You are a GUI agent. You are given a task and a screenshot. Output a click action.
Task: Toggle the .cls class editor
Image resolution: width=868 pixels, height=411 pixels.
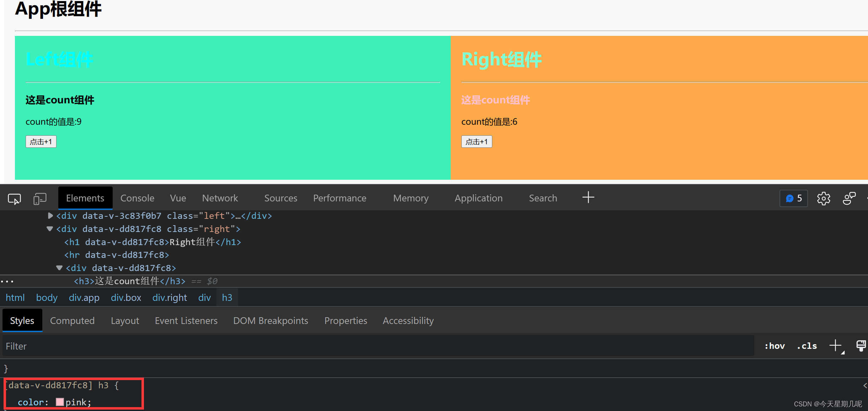pos(806,346)
